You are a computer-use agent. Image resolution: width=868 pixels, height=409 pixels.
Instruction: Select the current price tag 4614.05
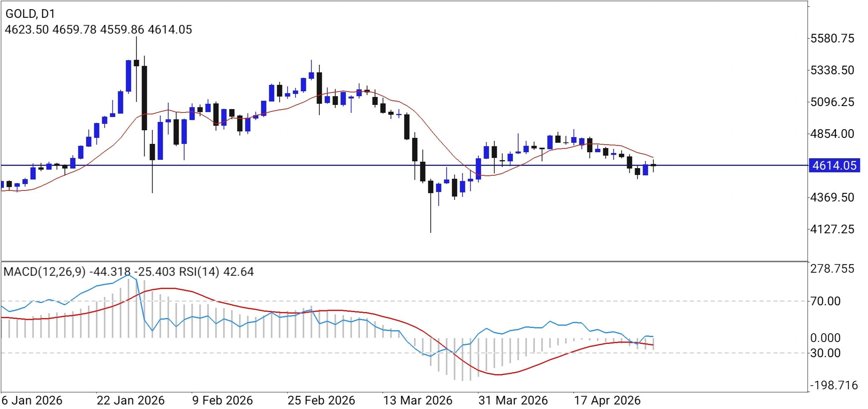[x=834, y=165]
